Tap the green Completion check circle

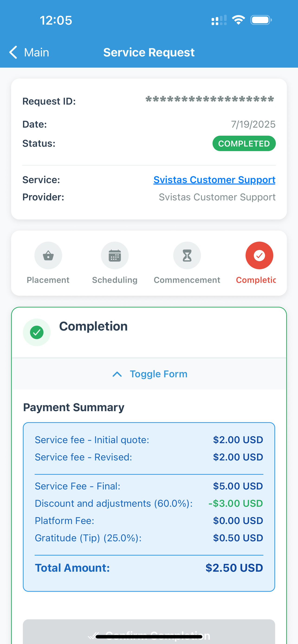(36, 332)
